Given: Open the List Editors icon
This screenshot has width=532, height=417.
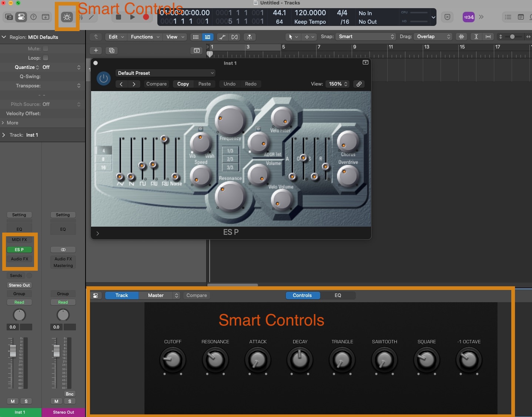Looking at the screenshot, I should pos(508,17).
